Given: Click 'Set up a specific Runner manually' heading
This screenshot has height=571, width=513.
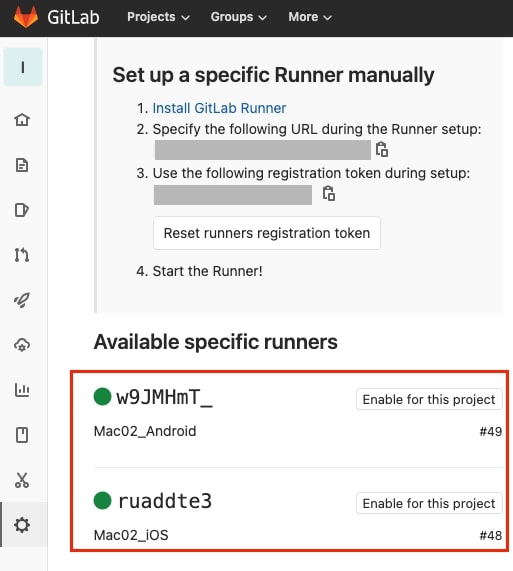Looking at the screenshot, I should tap(273, 75).
